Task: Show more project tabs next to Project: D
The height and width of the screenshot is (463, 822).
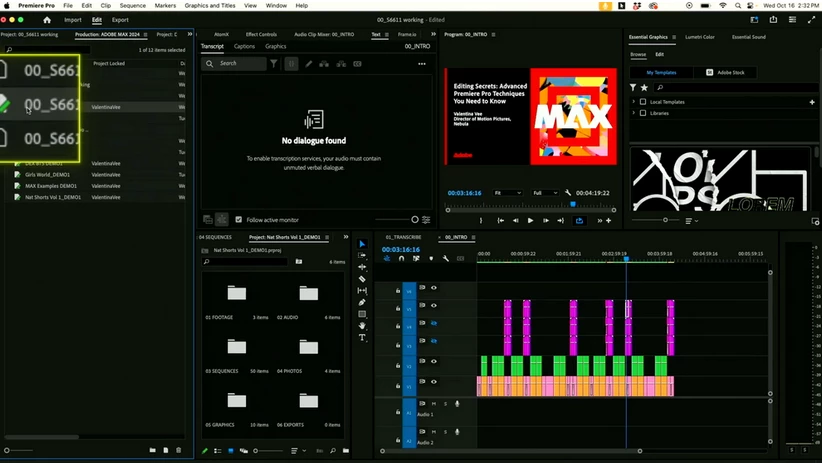Action: [190, 34]
